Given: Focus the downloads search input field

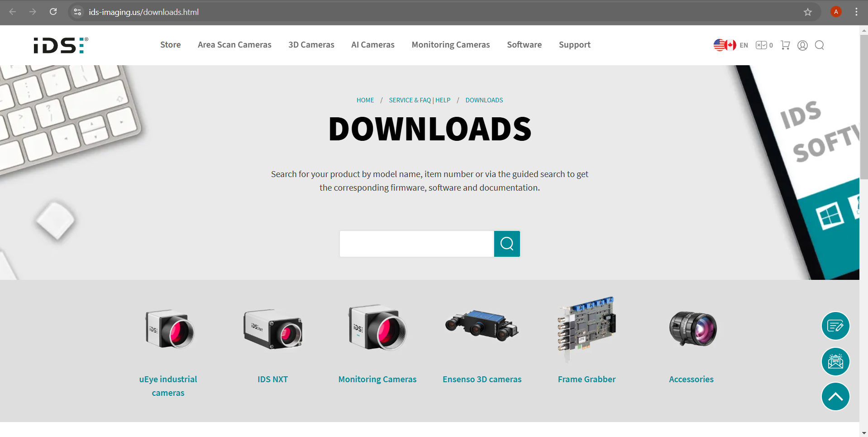Looking at the screenshot, I should point(417,244).
